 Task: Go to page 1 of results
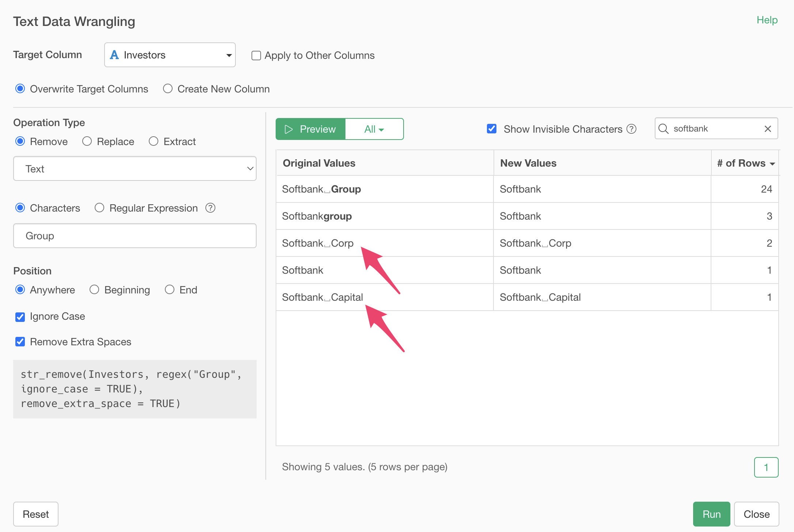(x=766, y=467)
